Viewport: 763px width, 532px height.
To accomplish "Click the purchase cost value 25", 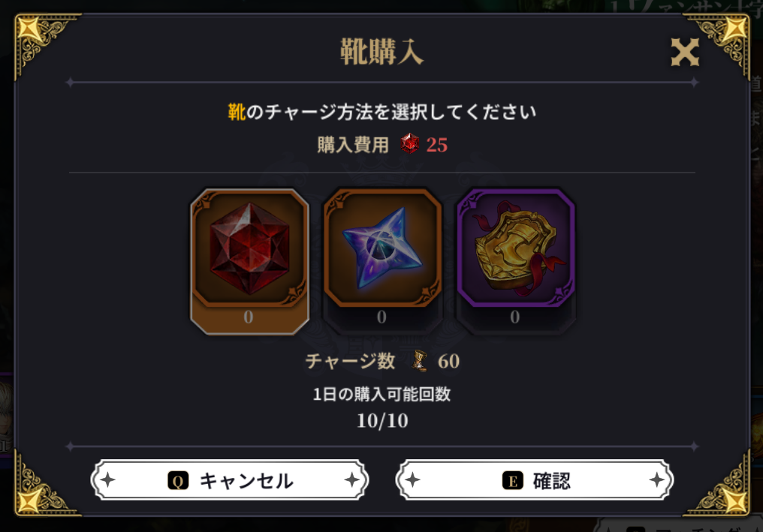I will click(x=436, y=145).
